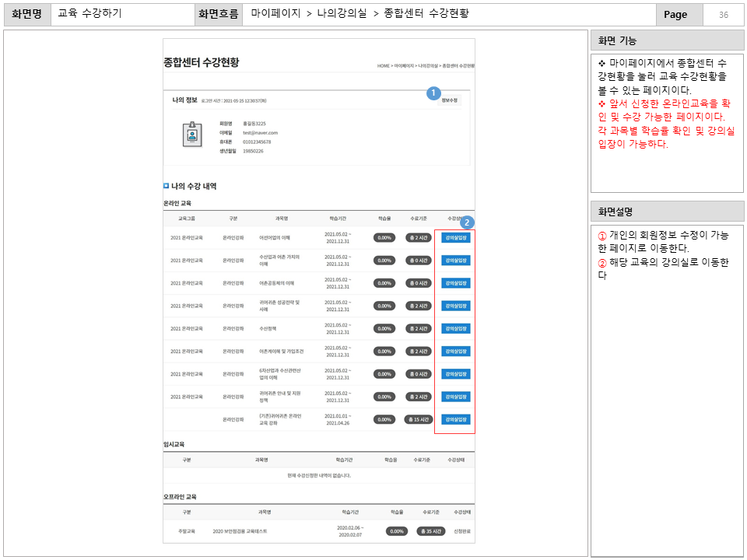The height and width of the screenshot is (560, 747).
Task: Click the 학습기간 column header
Action: point(336,217)
